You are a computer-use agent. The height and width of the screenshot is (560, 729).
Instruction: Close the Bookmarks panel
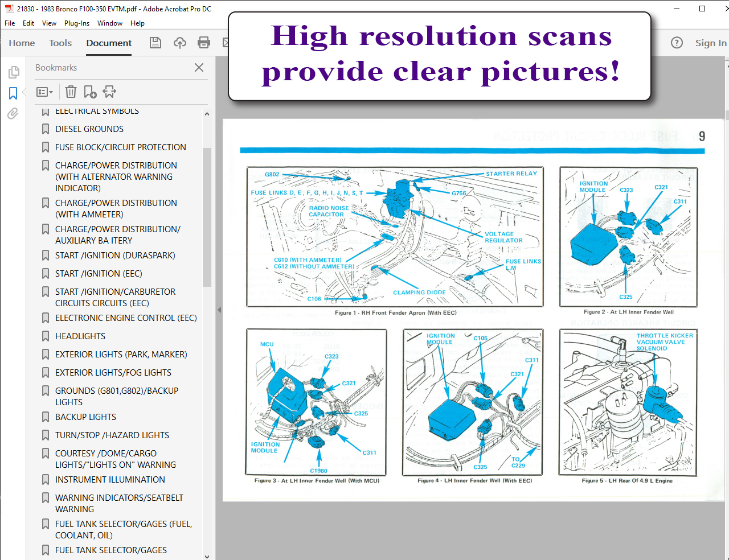pos(199,67)
